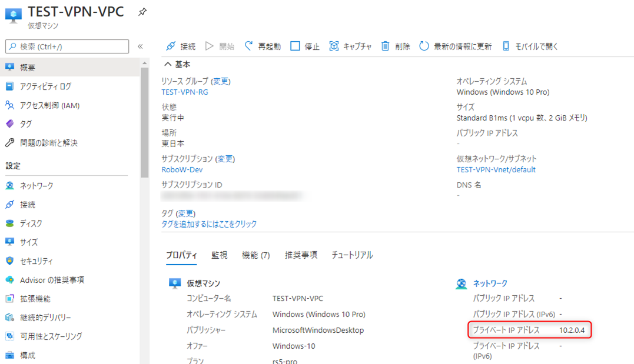
Task: Switch to the 監視 tab
Action: click(x=220, y=255)
